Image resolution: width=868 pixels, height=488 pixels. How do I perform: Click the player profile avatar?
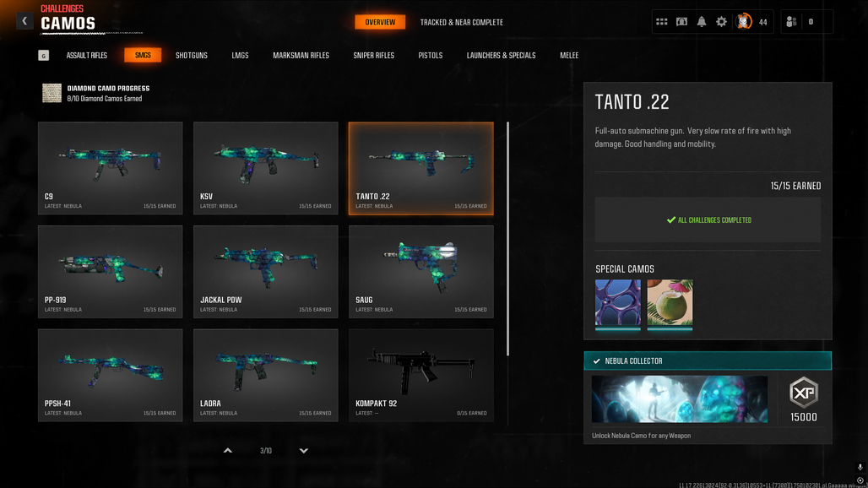[743, 22]
